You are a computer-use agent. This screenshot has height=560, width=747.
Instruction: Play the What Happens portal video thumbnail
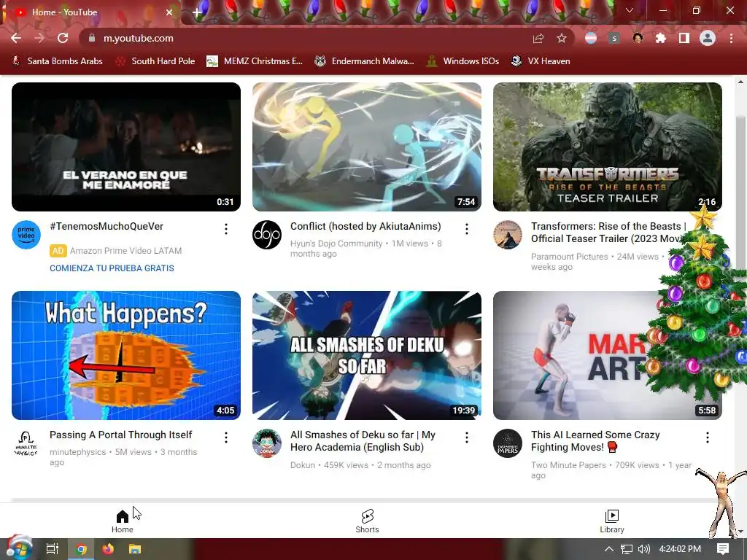click(x=126, y=355)
